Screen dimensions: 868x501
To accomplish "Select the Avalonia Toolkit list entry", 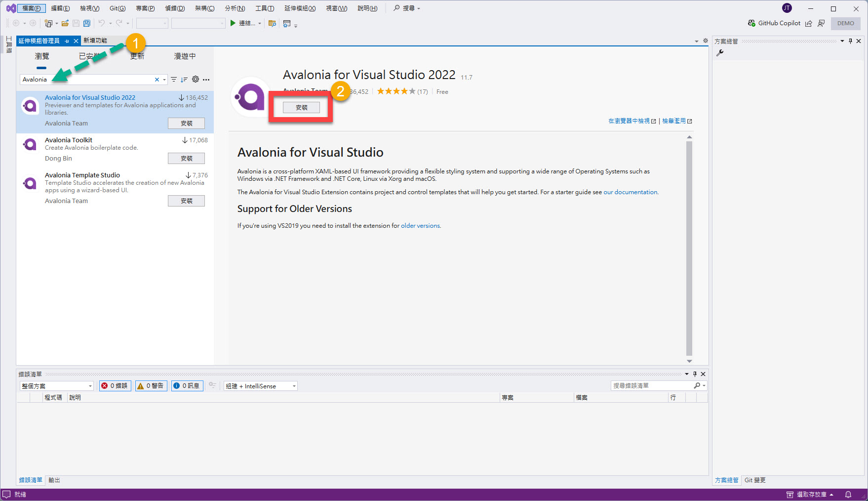I will click(x=115, y=151).
